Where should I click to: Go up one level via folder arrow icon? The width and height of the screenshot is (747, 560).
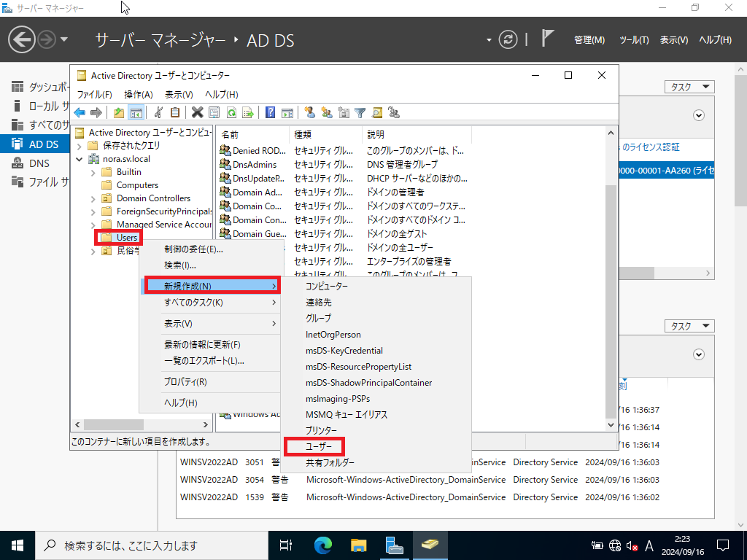pyautogui.click(x=119, y=112)
